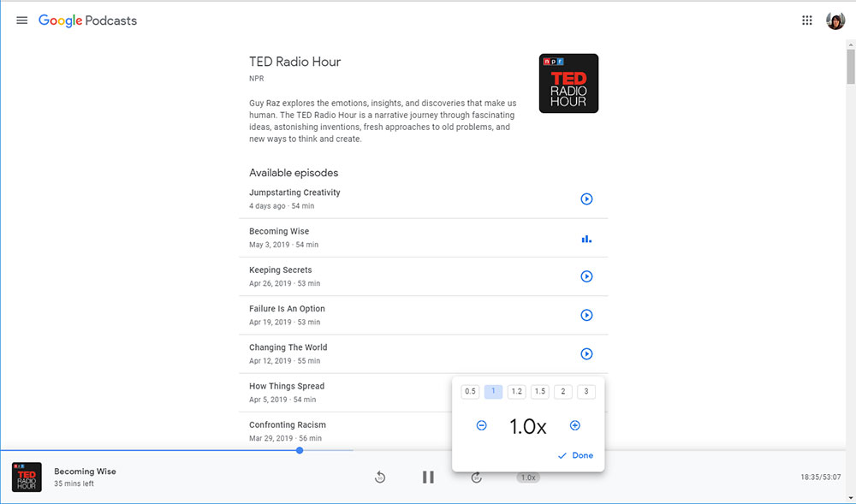Select the 1.2 speed preset

click(516, 392)
